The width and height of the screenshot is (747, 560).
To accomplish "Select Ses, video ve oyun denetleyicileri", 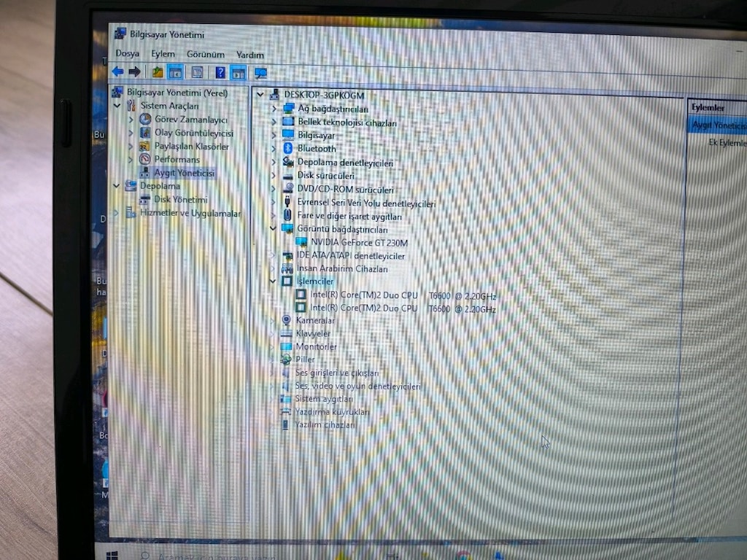I will (357, 386).
